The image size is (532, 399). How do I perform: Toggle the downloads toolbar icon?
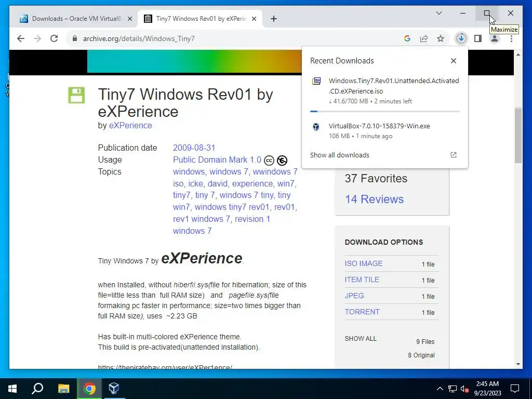point(461,38)
